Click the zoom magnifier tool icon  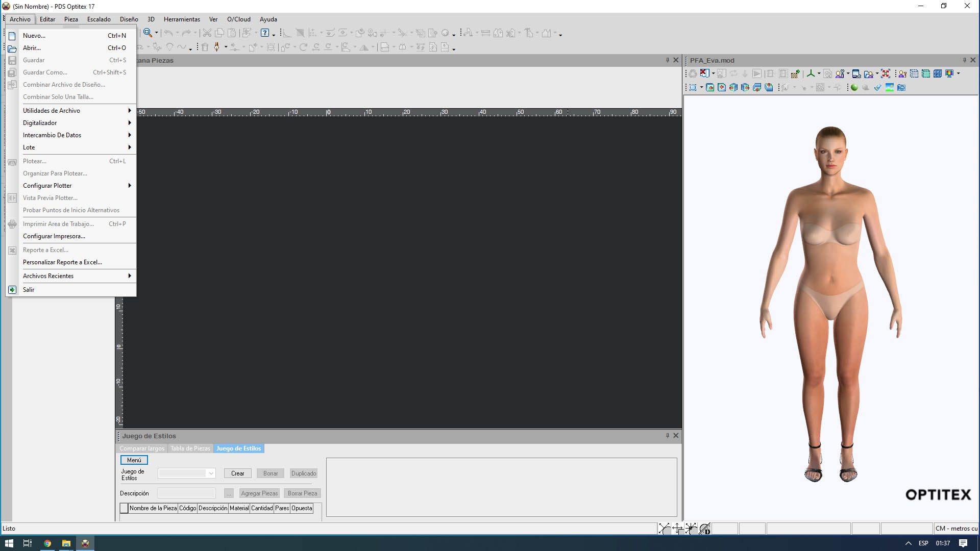pos(148,33)
